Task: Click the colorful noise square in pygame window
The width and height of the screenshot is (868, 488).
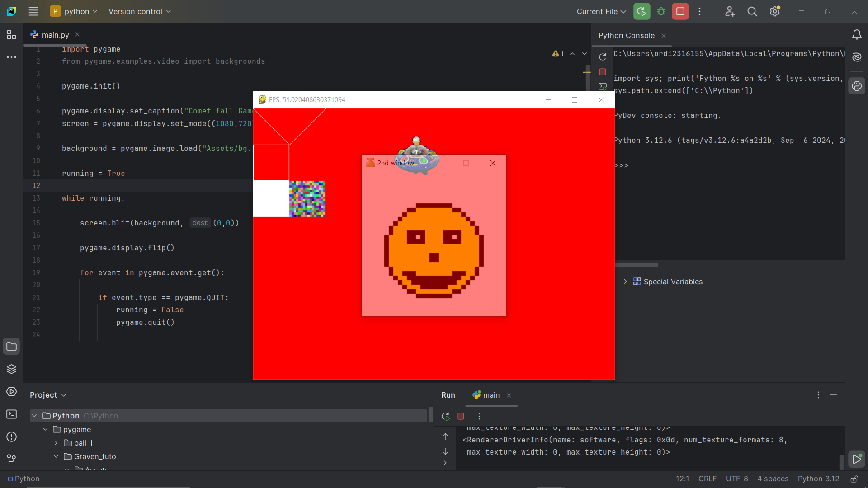Action: (x=307, y=199)
